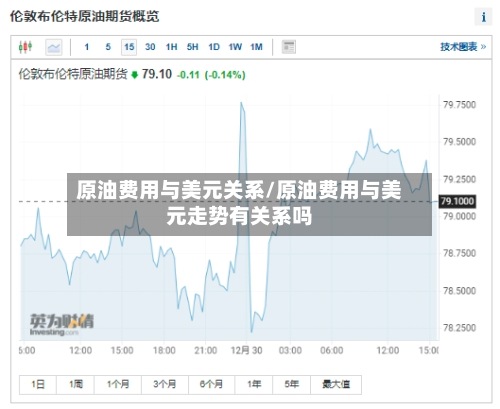Image resolution: width=500 pixels, height=409 pixels.
Task: Select the 1D interval
Action: 214,47
